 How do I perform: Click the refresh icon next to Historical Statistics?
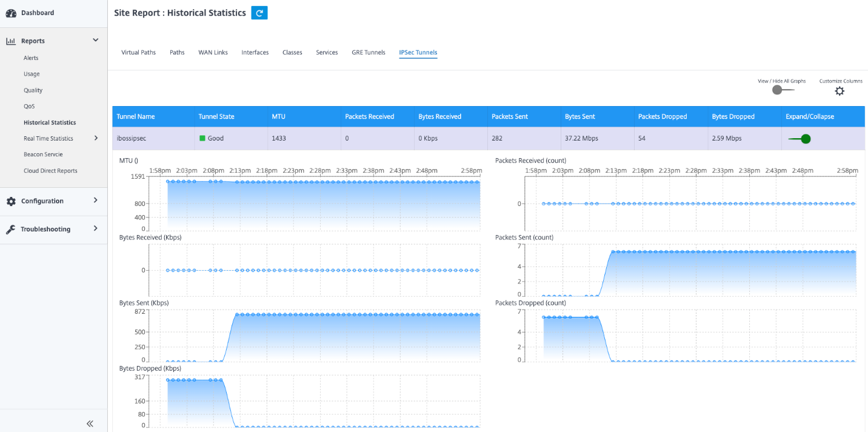pyautogui.click(x=259, y=12)
